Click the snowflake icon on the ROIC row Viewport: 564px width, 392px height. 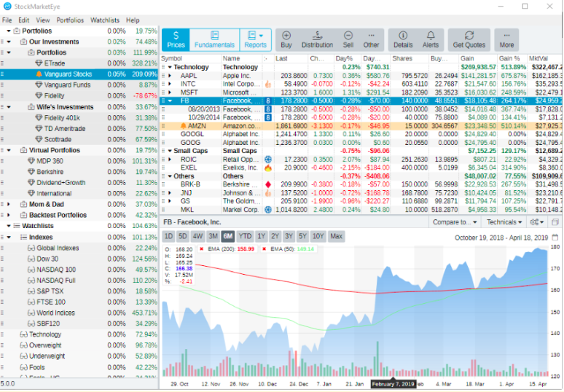[x=268, y=160]
